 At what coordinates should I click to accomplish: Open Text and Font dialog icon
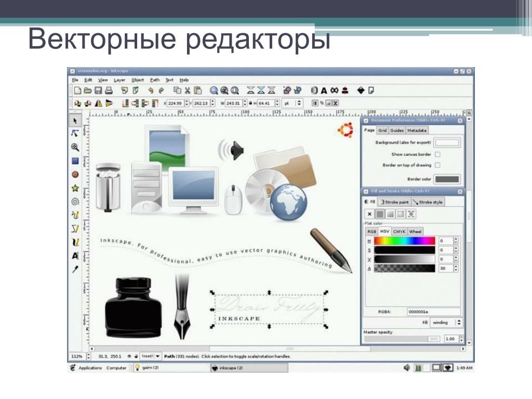324,90
